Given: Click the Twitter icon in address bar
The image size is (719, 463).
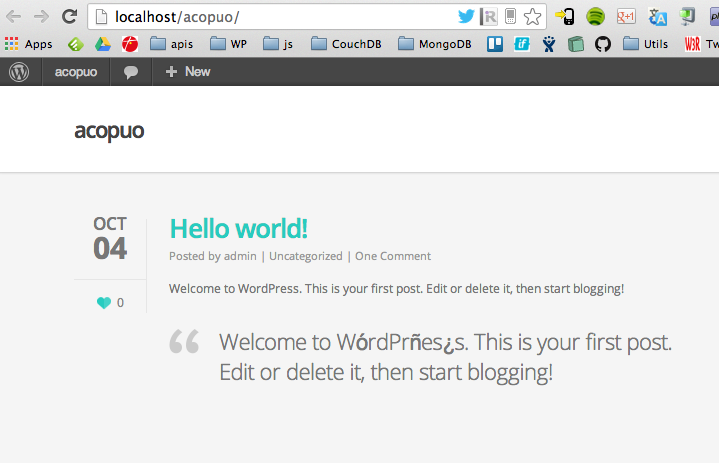Looking at the screenshot, I should click(466, 16).
